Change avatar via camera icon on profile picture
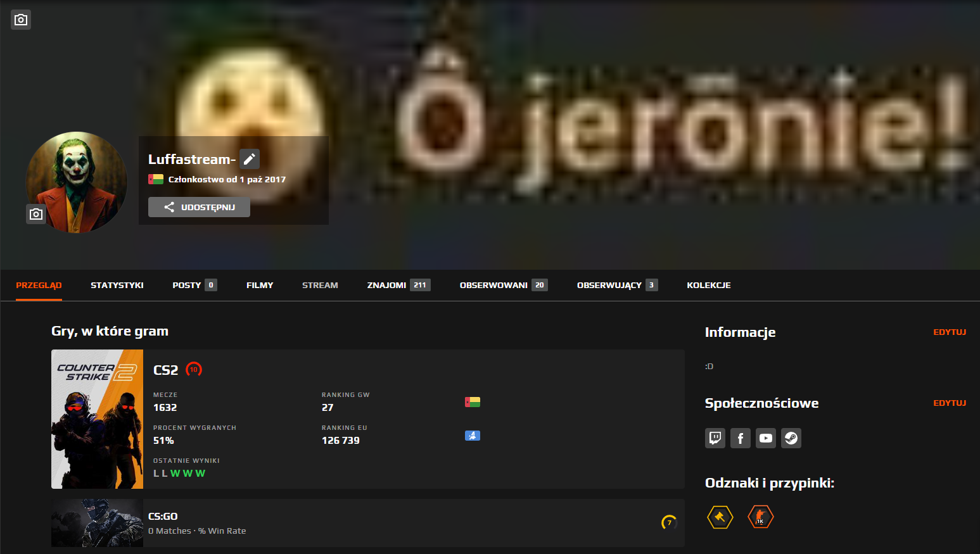 36,214
